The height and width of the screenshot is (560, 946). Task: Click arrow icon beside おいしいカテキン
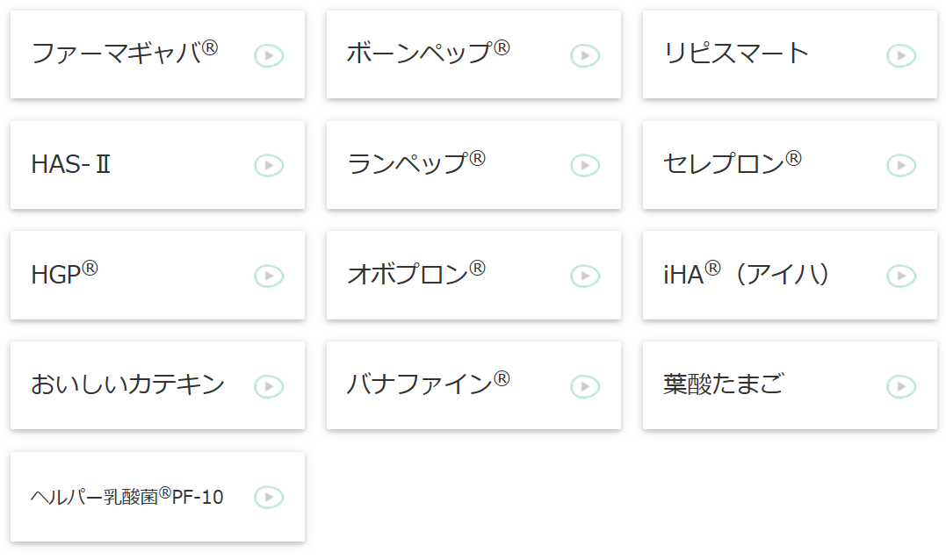pos(269,386)
